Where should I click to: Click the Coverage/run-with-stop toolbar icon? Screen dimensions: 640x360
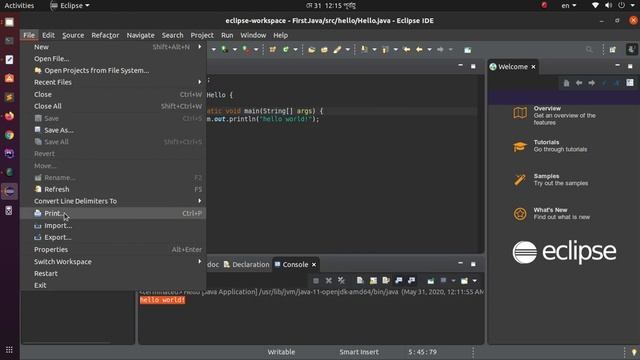click(x=246, y=49)
